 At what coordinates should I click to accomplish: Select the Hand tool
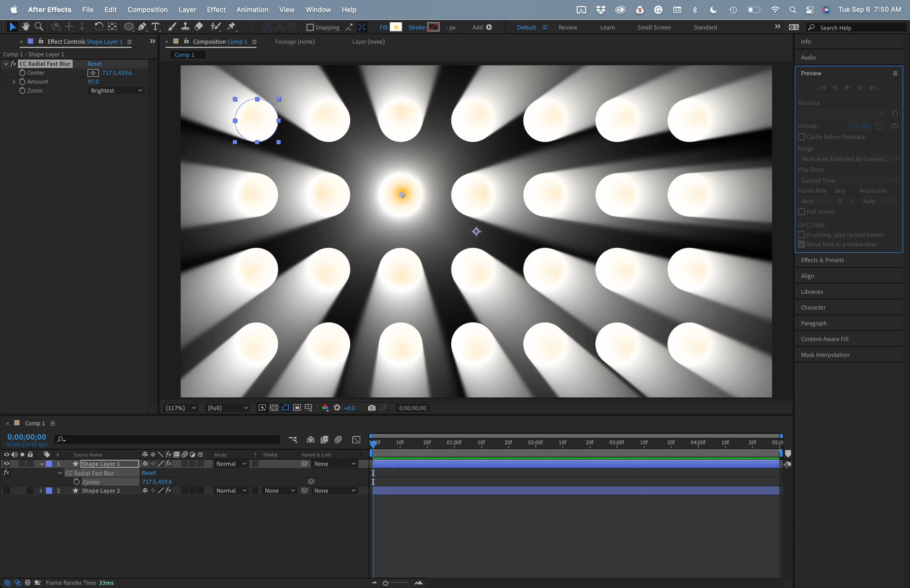[26, 27]
